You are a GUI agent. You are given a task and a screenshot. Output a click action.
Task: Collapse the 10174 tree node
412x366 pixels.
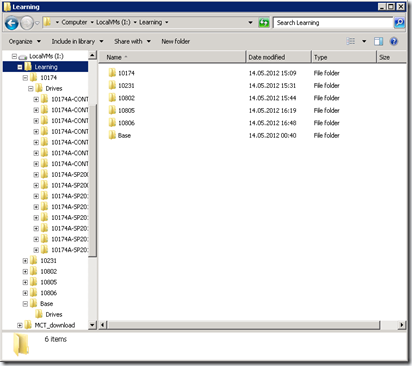tap(25, 78)
